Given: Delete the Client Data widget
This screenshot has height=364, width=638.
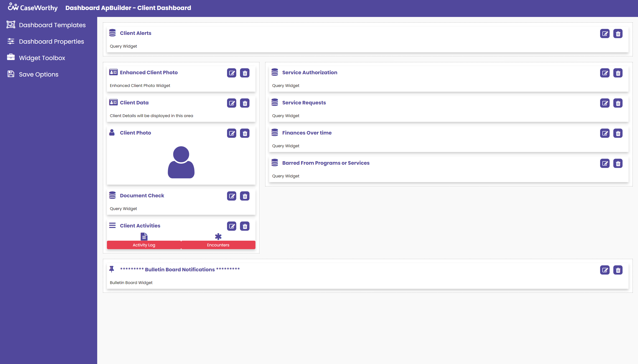Looking at the screenshot, I should tap(244, 103).
